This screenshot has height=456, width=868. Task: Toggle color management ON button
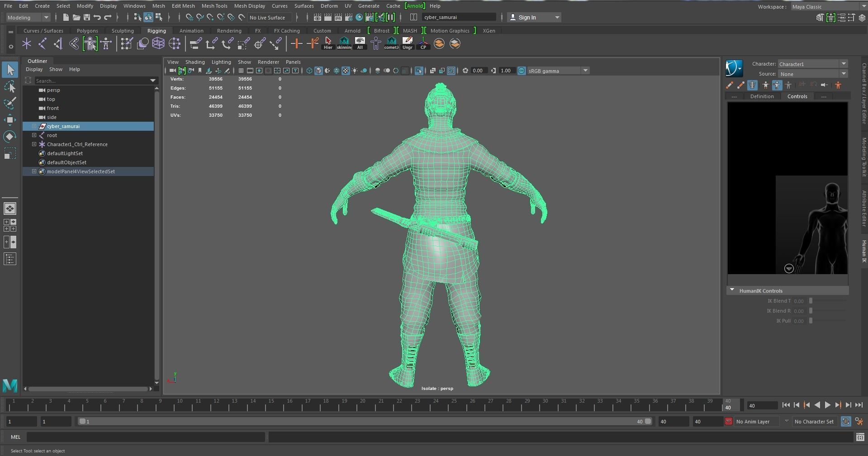(522, 71)
